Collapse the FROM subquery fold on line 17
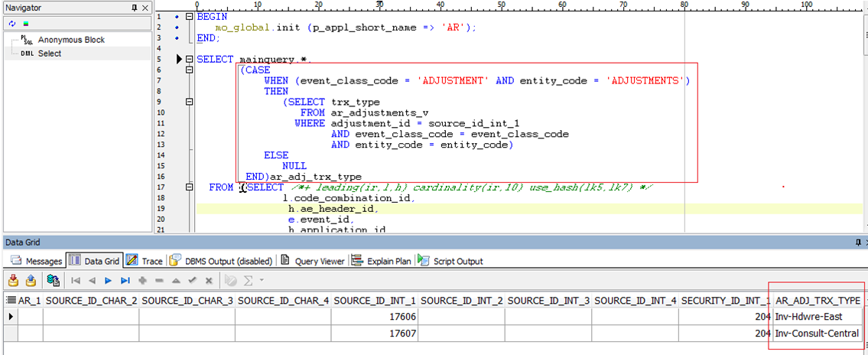 click(x=189, y=187)
